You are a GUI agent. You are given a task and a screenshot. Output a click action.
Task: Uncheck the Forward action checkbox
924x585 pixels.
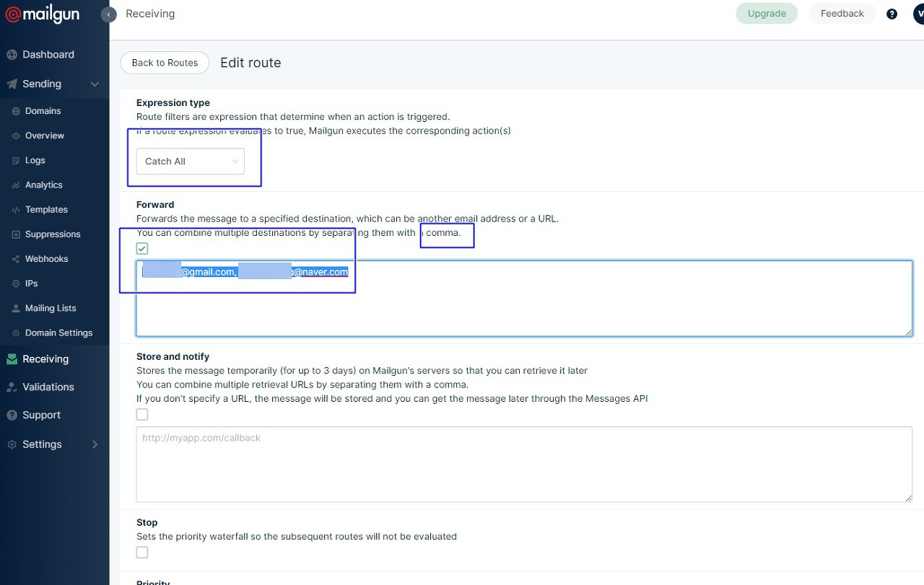click(142, 249)
